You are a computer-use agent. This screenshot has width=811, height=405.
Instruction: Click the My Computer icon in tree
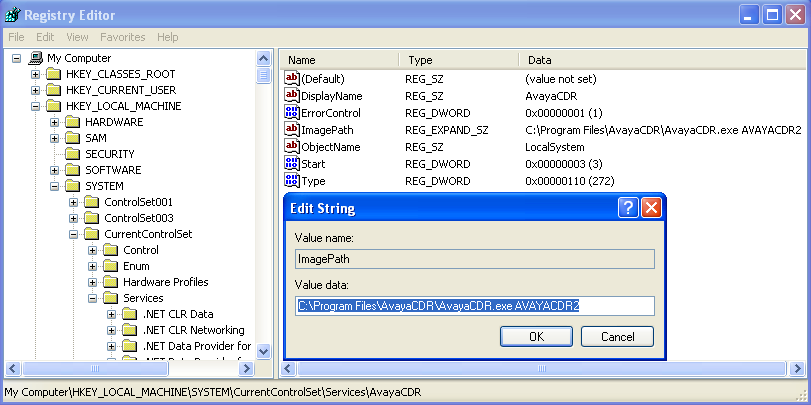[x=36, y=58]
